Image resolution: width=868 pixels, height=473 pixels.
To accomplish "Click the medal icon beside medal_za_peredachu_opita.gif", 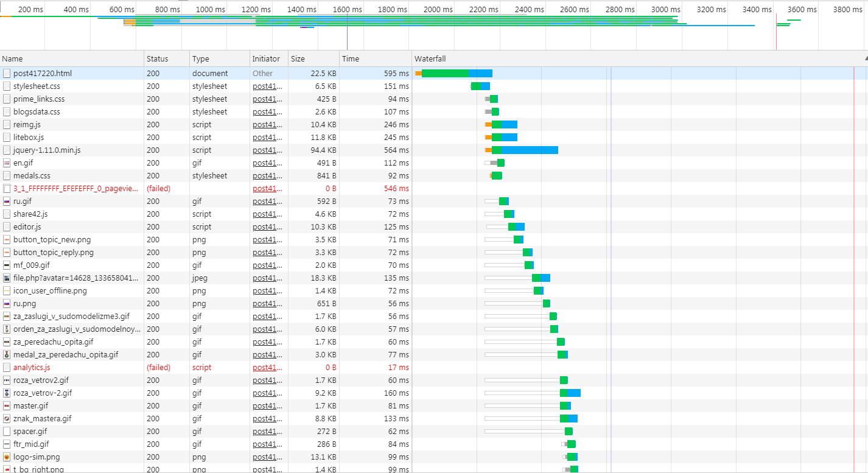I will [x=7, y=354].
